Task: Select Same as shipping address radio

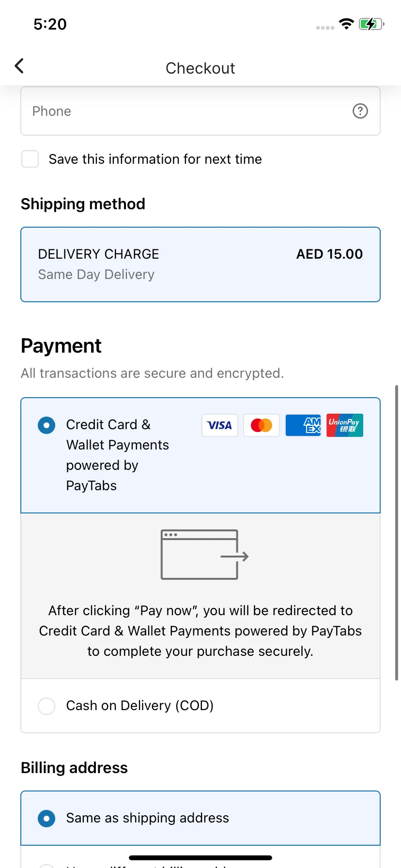Action: click(x=46, y=819)
